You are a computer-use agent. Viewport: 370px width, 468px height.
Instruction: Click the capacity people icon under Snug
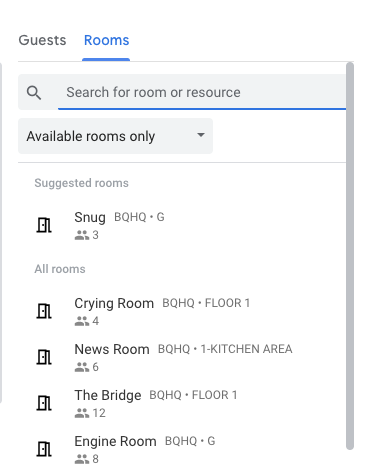82,235
